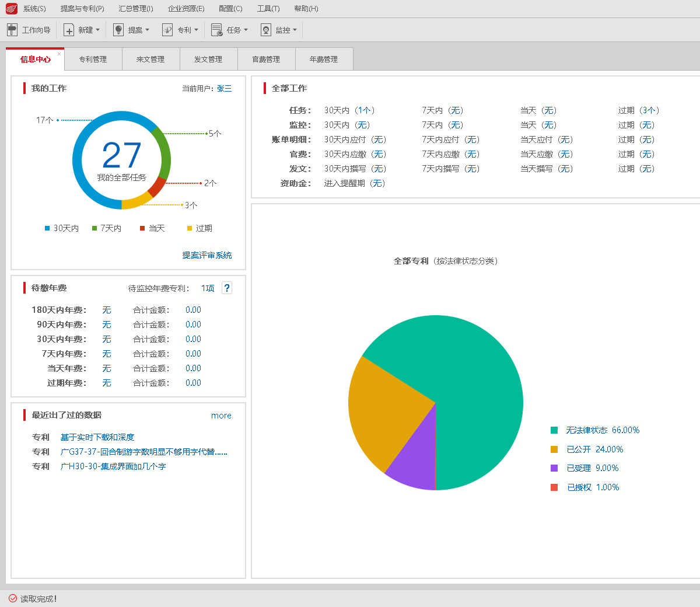Viewport: 700px width, 607px height.
Task: Expand the 新建 dropdown arrow
Action: point(97,30)
